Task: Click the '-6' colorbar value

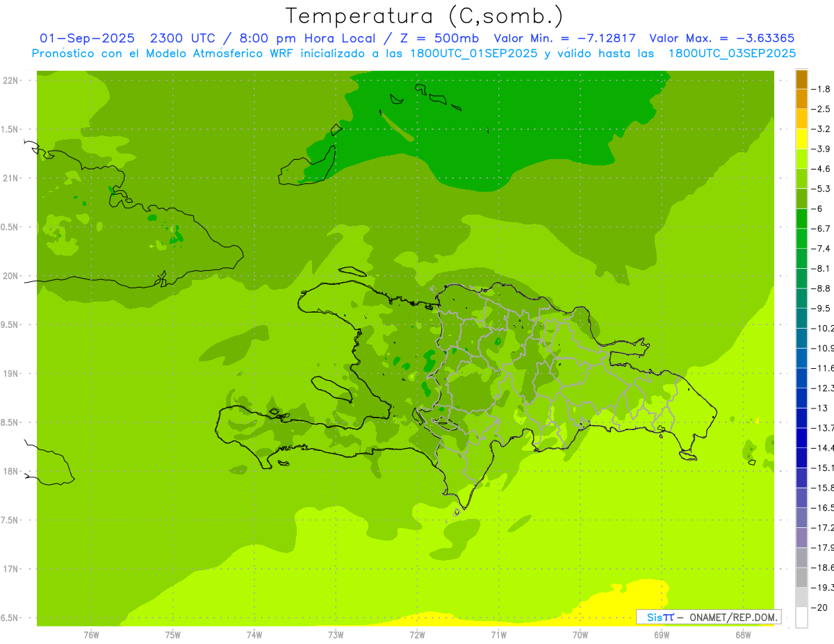Action: coord(817,208)
